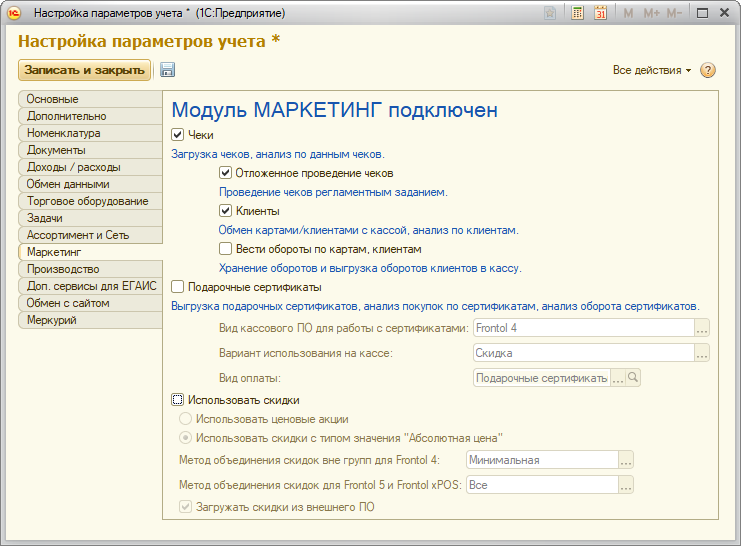Select the Торговое оборудование tab
This screenshot has width=741, height=546.
[x=90, y=201]
